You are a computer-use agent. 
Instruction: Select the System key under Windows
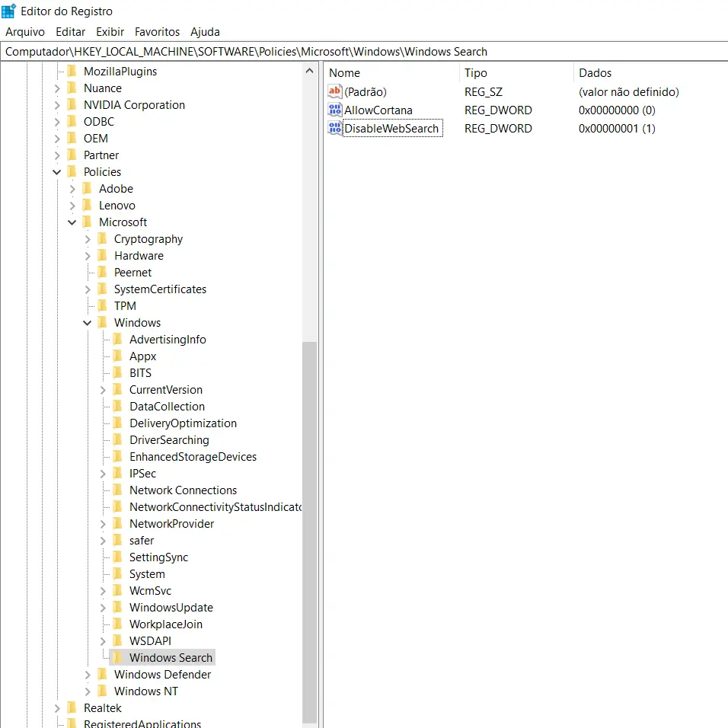tap(147, 574)
